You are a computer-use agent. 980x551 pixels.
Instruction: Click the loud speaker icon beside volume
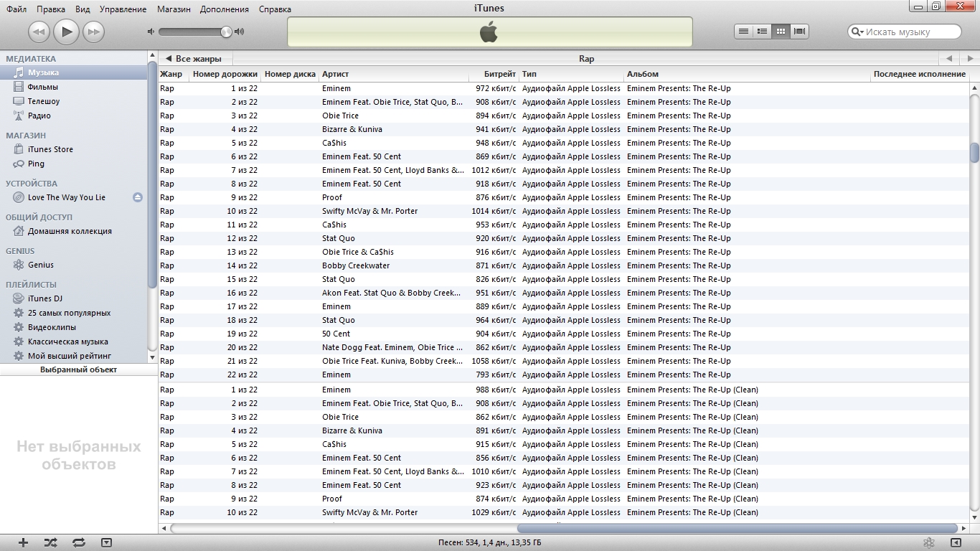point(240,32)
